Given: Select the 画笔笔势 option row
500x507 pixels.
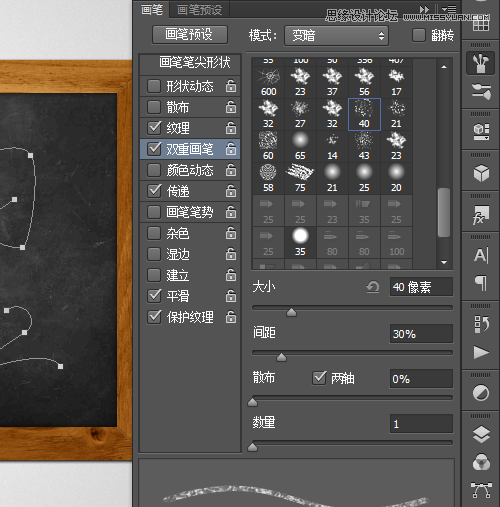Looking at the screenshot, I should pyautogui.click(x=190, y=212).
